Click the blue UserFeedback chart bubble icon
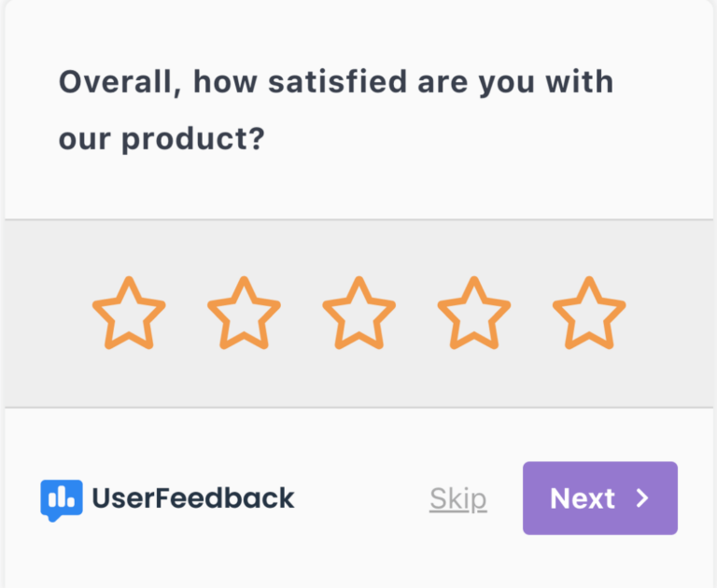 coord(61,498)
